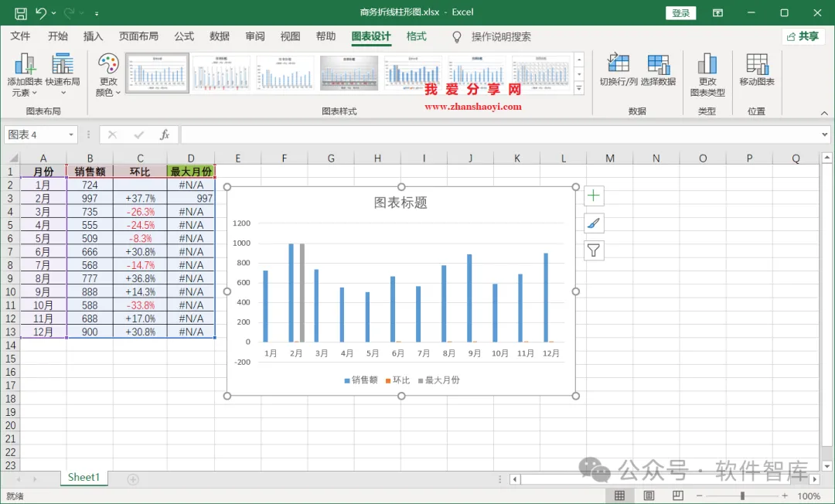Viewport: 835px width, 504px height.
Task: Open Customize Quick Access Toolbar dropdown
Action: [x=97, y=13]
